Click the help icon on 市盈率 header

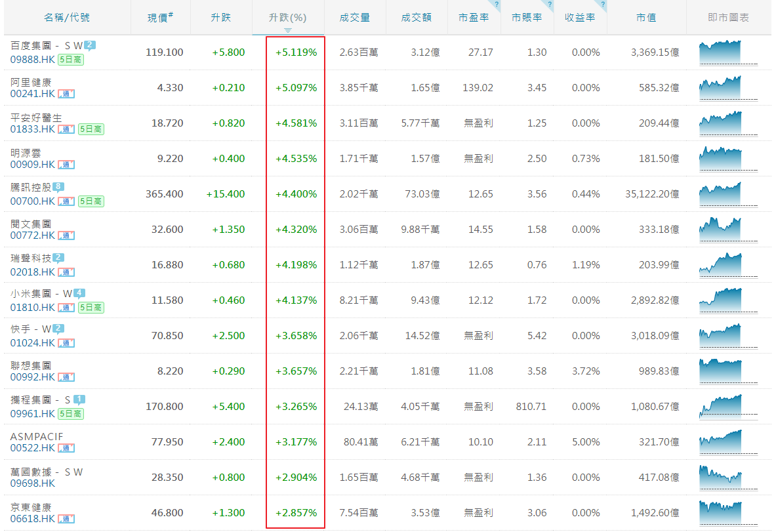[x=497, y=5]
